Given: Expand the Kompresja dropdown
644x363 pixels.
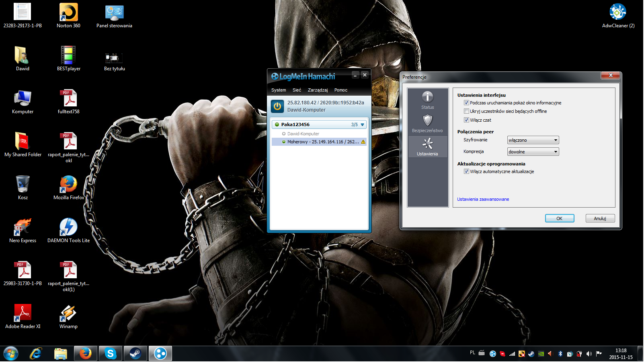Looking at the screenshot, I should (533, 152).
